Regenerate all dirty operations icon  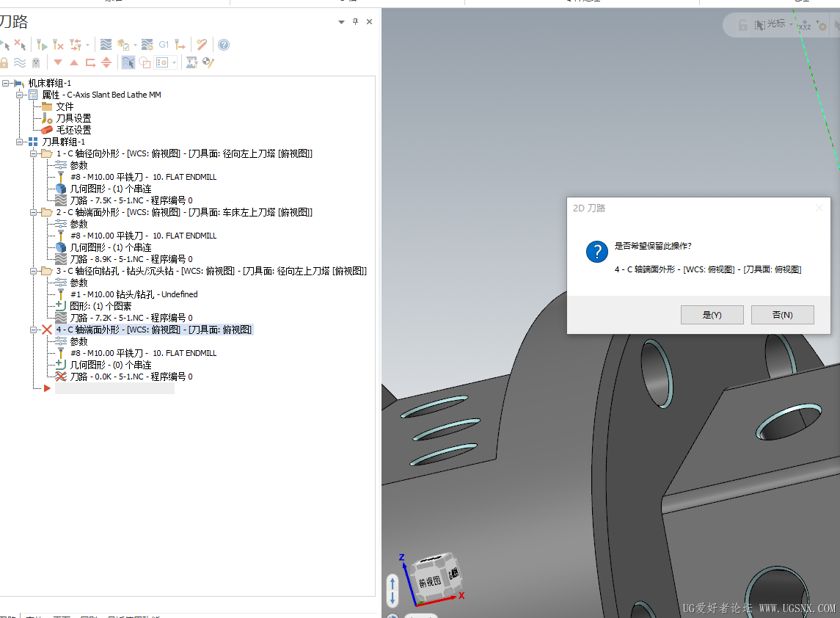pyautogui.click(x=59, y=45)
